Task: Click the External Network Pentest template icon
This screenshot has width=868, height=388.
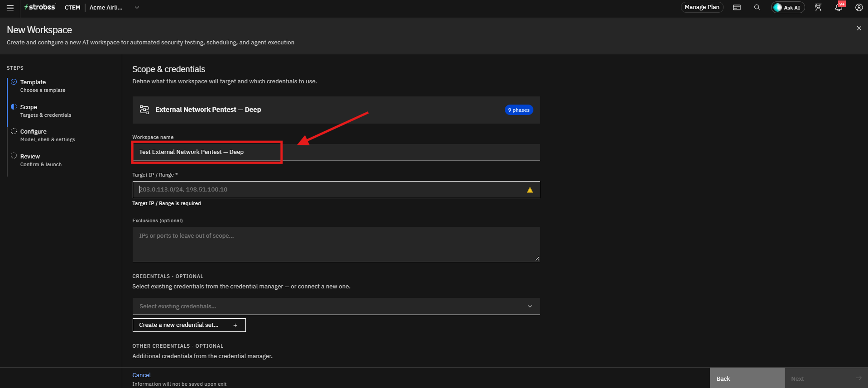Action: coord(144,110)
